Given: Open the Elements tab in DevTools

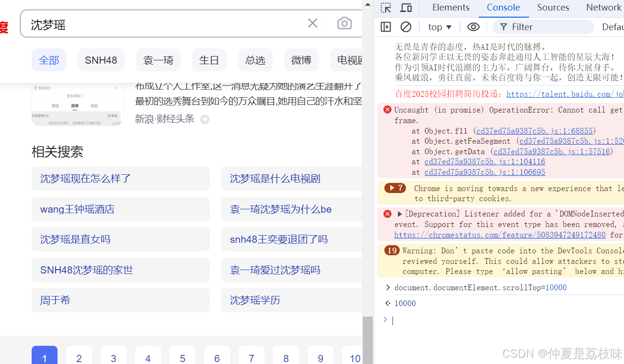Looking at the screenshot, I should pyautogui.click(x=451, y=8).
